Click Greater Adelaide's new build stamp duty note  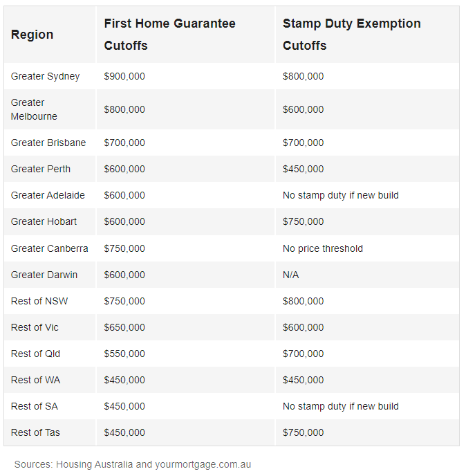tap(340, 195)
